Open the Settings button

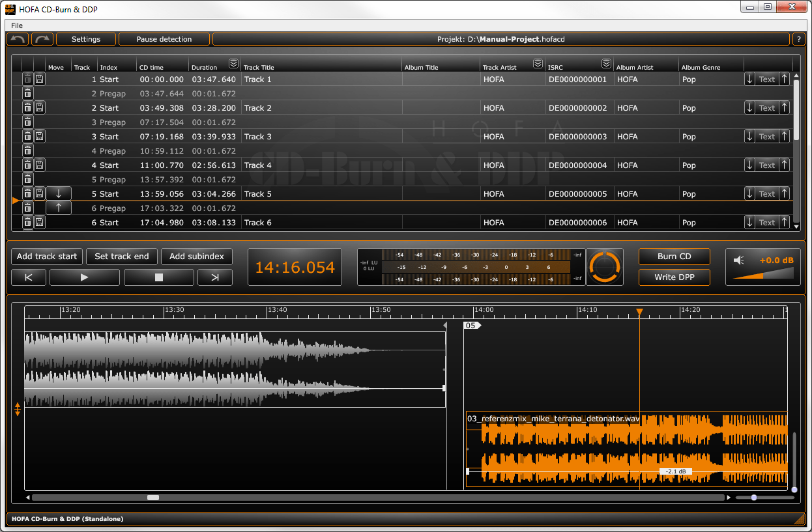pyautogui.click(x=86, y=39)
